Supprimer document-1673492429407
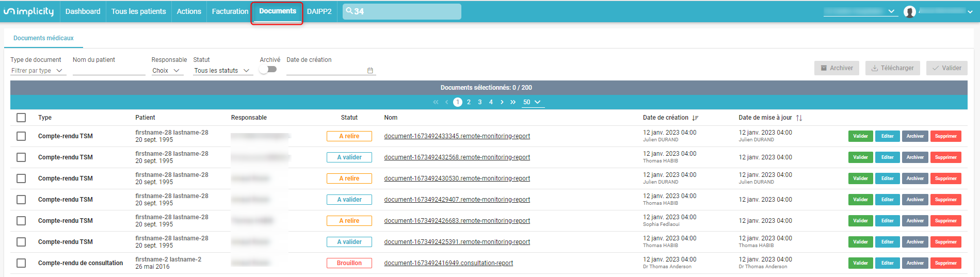The image size is (980, 277). 946,200
